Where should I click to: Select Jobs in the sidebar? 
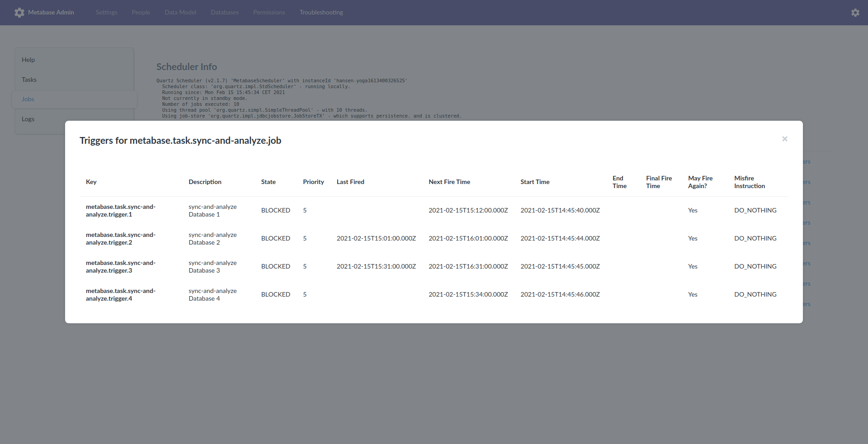pos(28,99)
